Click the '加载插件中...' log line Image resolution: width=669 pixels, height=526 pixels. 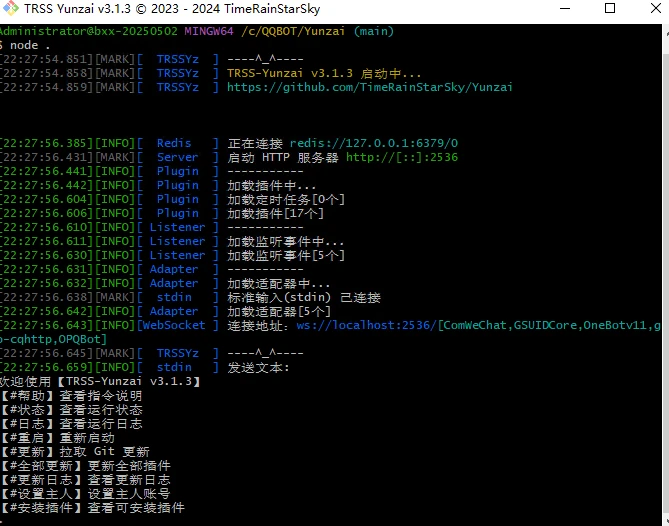click(271, 185)
